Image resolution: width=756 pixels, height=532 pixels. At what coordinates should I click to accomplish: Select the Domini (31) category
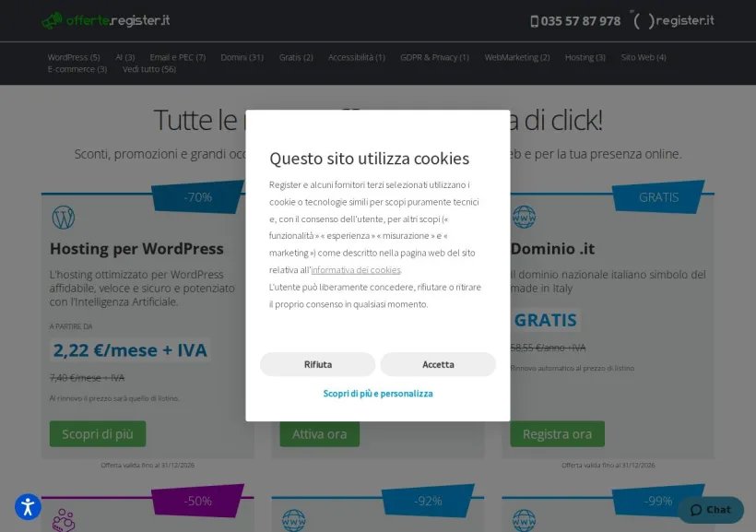click(242, 57)
